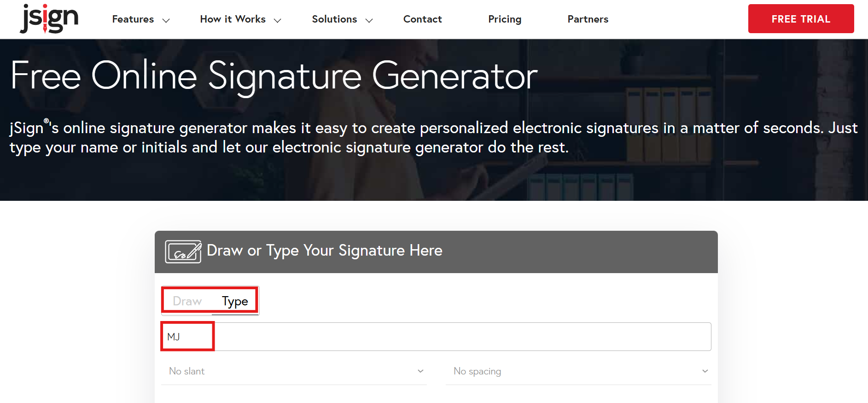Click the chevron beside How it Works

point(277,20)
